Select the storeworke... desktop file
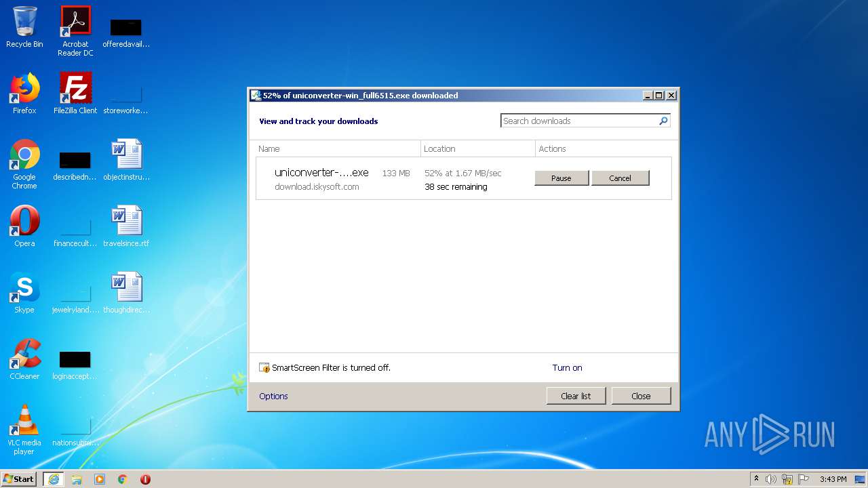Screen dimensions: 868x488 126,99
